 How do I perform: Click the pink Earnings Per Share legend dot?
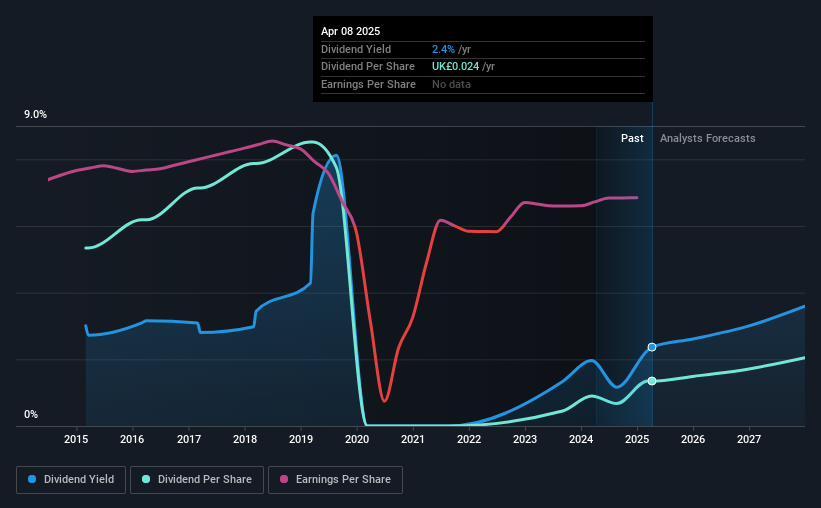[x=284, y=479]
